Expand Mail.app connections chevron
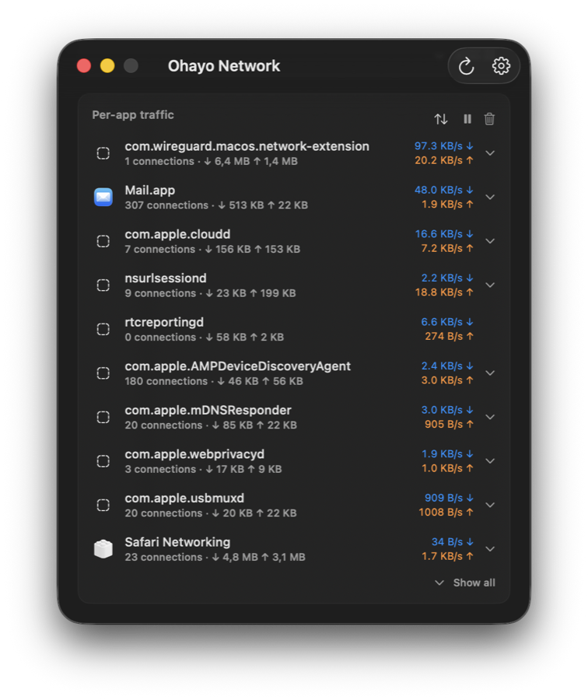This screenshot has width=588, height=700. tap(490, 197)
